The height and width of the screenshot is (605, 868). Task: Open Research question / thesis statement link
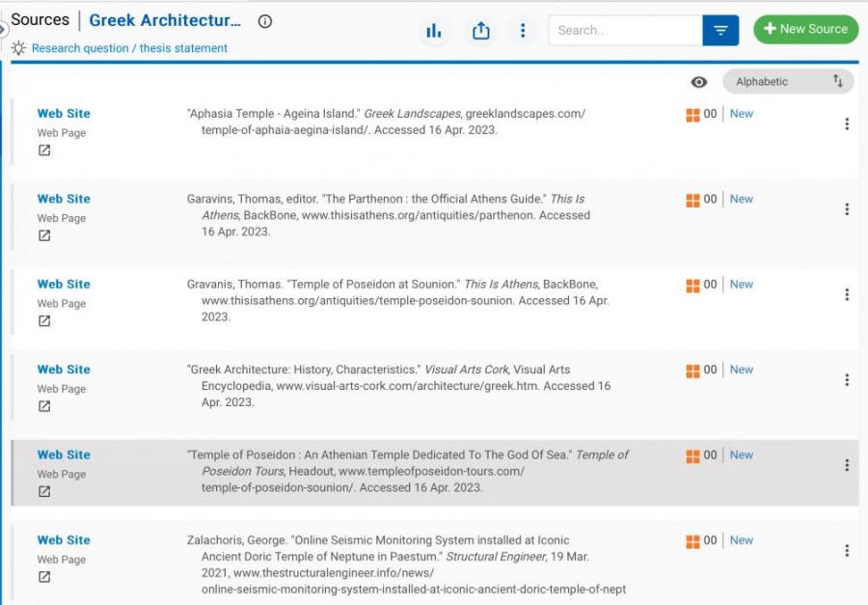[x=129, y=48]
